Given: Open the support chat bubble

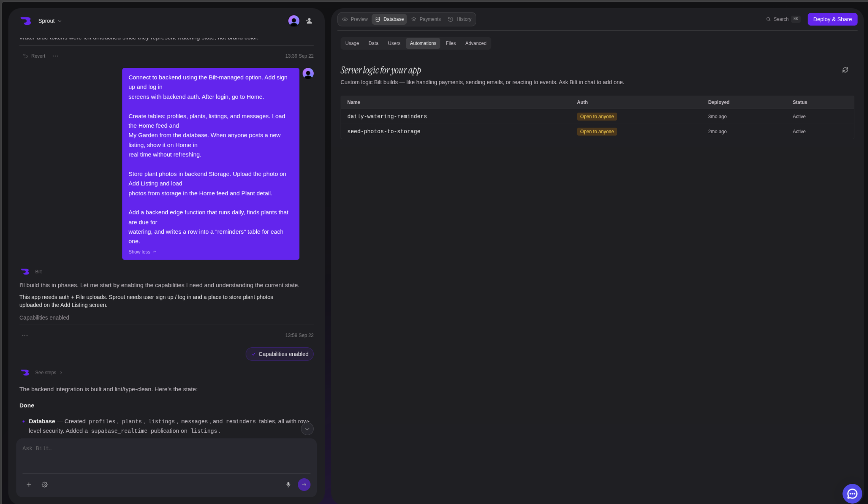Looking at the screenshot, I should coord(852,494).
